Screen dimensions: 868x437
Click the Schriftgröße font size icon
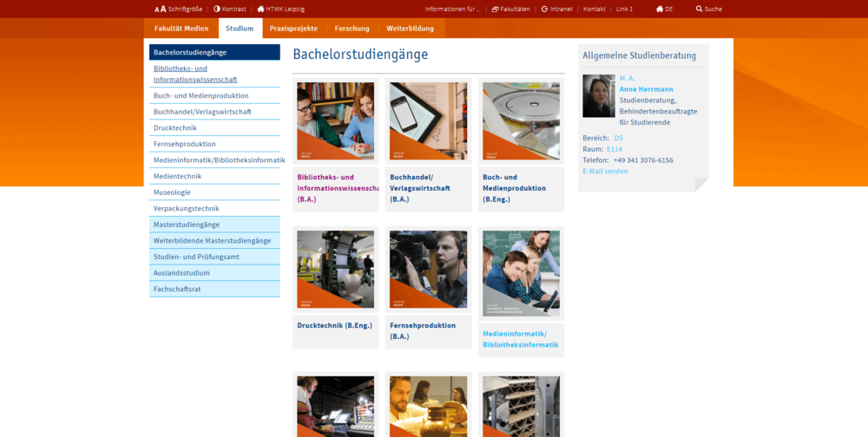click(x=160, y=9)
